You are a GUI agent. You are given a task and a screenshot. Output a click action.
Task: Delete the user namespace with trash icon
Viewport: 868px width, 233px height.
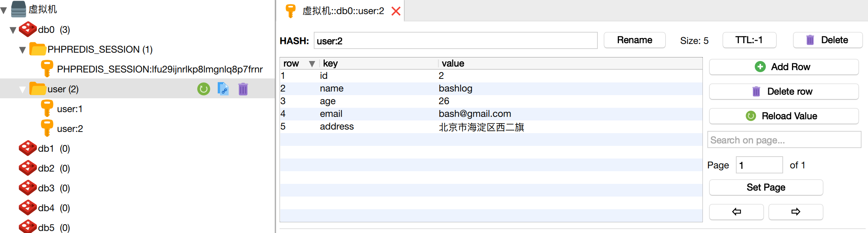(243, 89)
